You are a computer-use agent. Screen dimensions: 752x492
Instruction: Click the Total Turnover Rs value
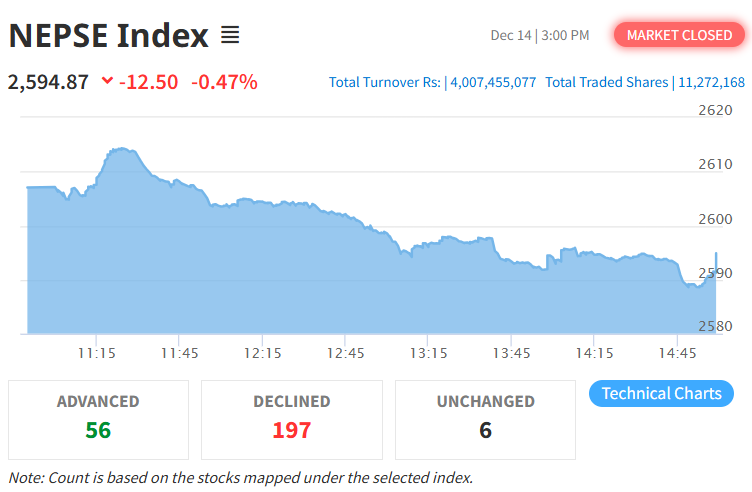[492, 82]
